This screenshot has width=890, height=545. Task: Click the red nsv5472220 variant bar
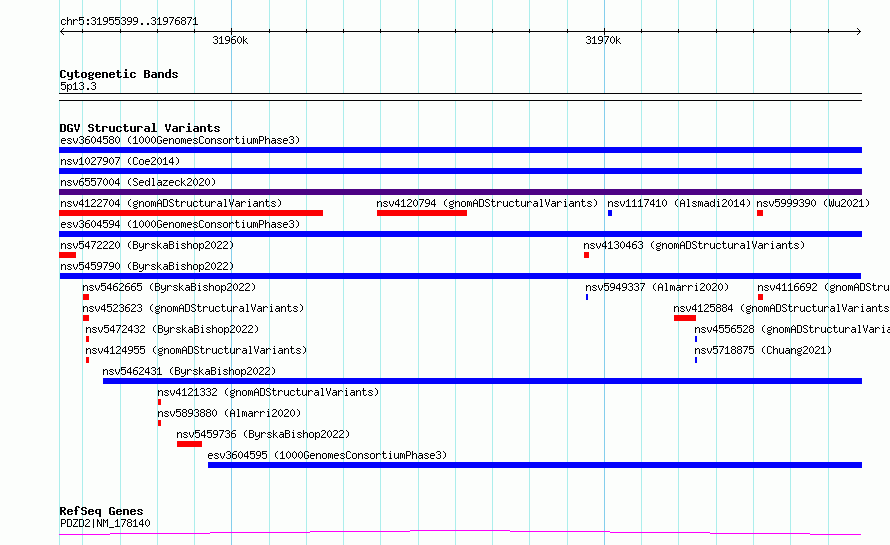tap(68, 255)
